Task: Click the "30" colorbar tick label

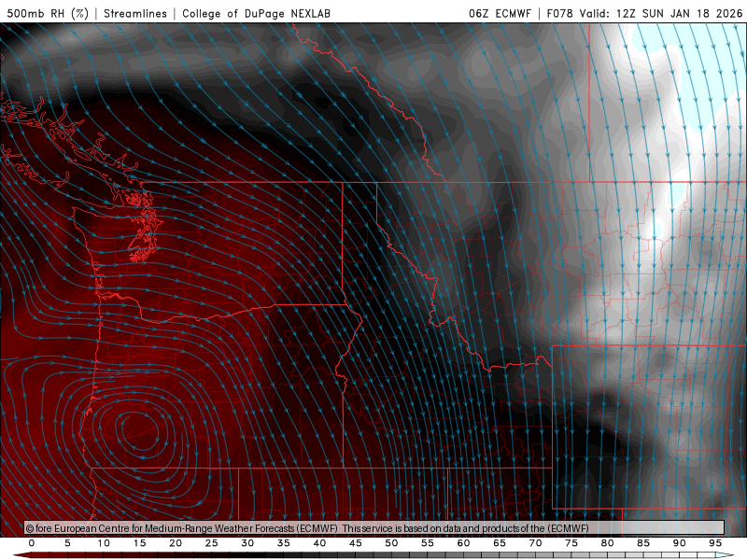Action: pos(247,543)
